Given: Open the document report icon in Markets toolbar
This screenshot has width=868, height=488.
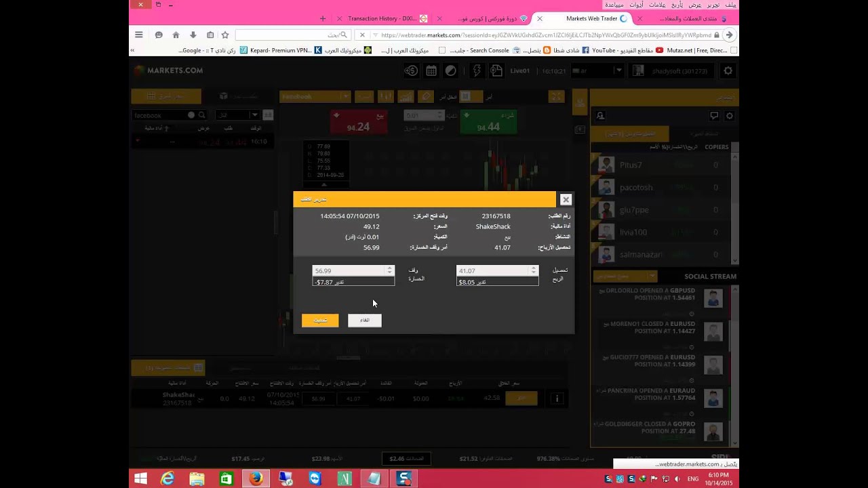Looking at the screenshot, I should tap(496, 70).
